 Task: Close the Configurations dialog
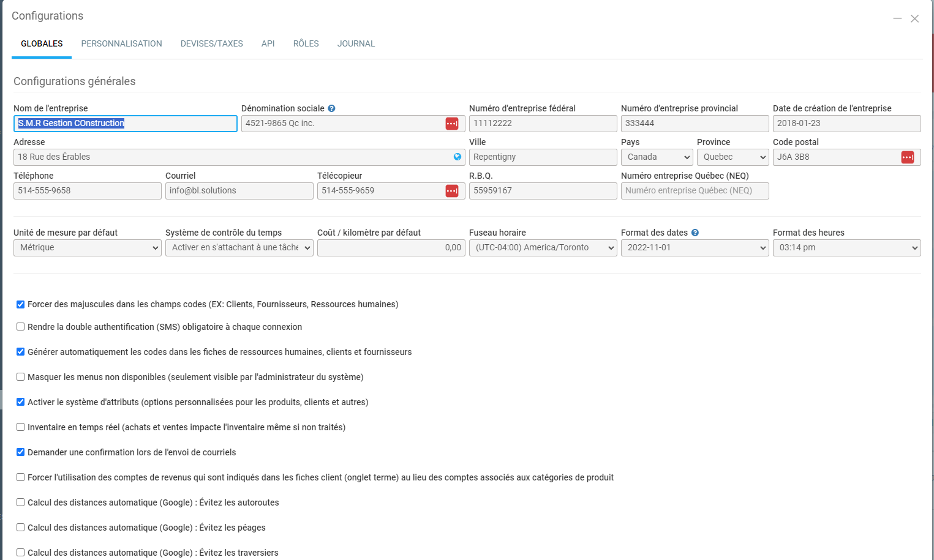pos(914,18)
